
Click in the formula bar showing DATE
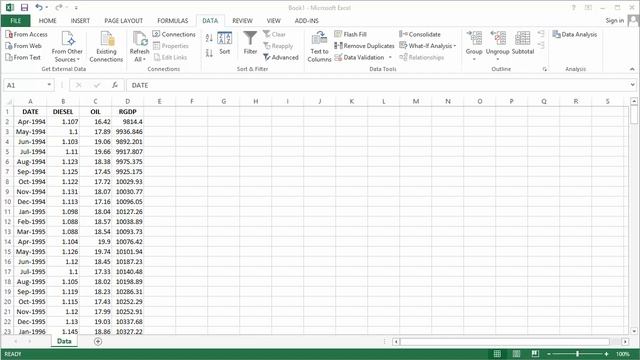point(378,85)
